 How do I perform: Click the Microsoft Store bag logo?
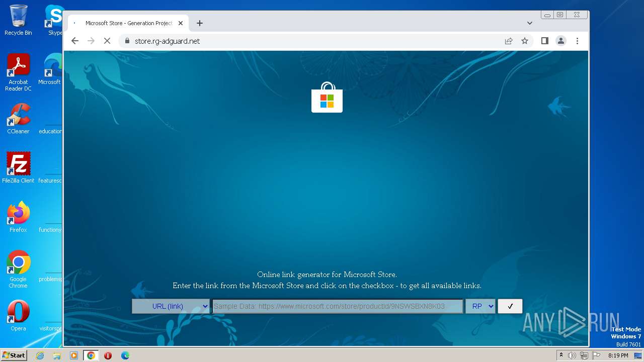click(327, 97)
